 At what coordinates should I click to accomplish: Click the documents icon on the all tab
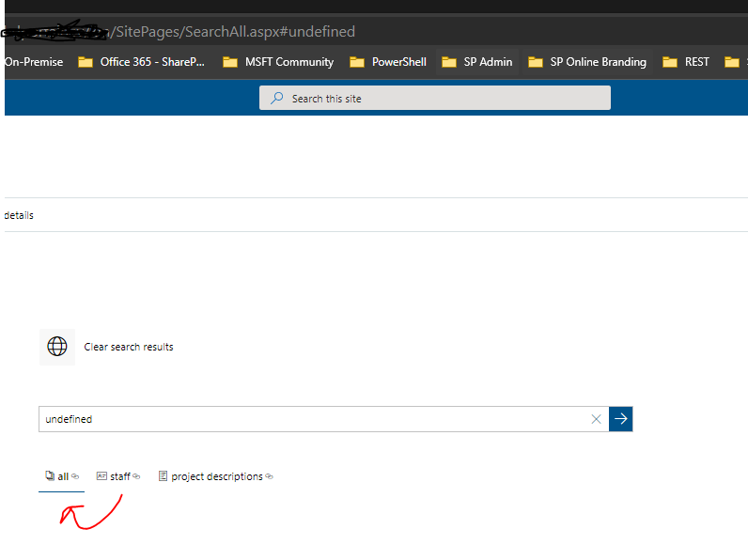pos(50,476)
